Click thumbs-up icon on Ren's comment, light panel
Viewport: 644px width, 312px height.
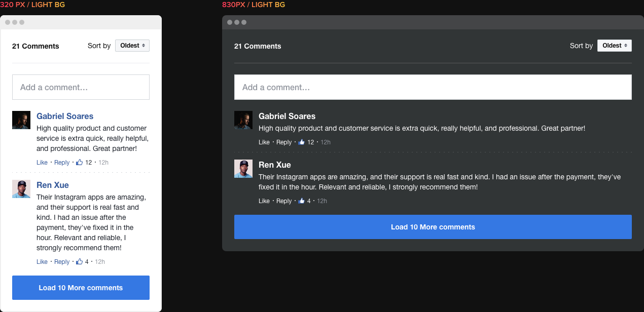79,262
